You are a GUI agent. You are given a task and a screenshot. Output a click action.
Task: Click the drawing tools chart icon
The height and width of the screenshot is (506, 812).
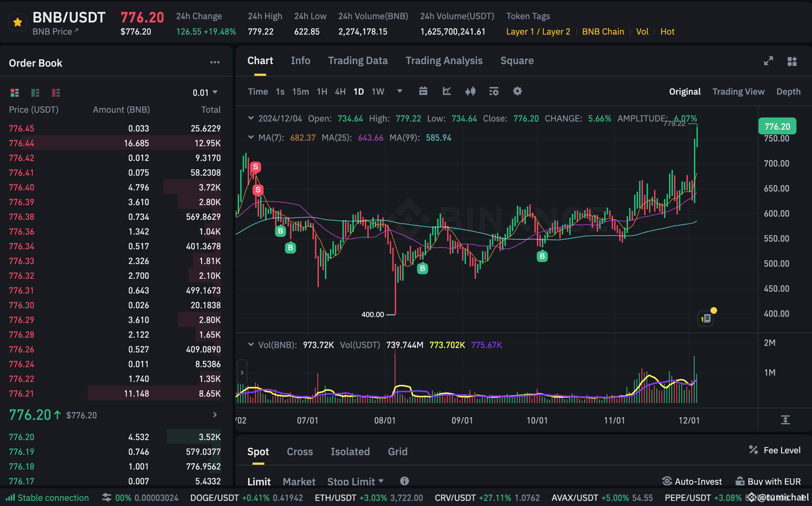446,91
